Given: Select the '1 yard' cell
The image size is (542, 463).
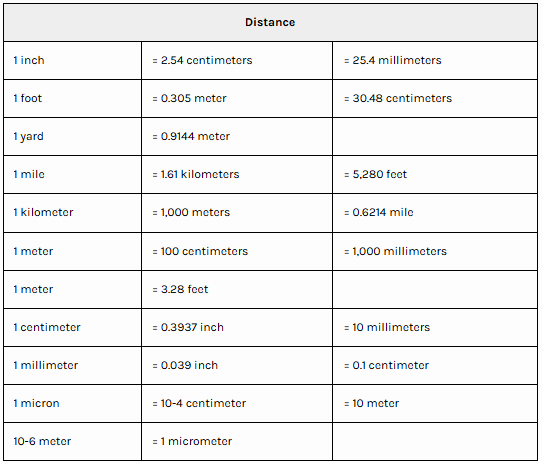Looking at the screenshot, I should [73, 137].
